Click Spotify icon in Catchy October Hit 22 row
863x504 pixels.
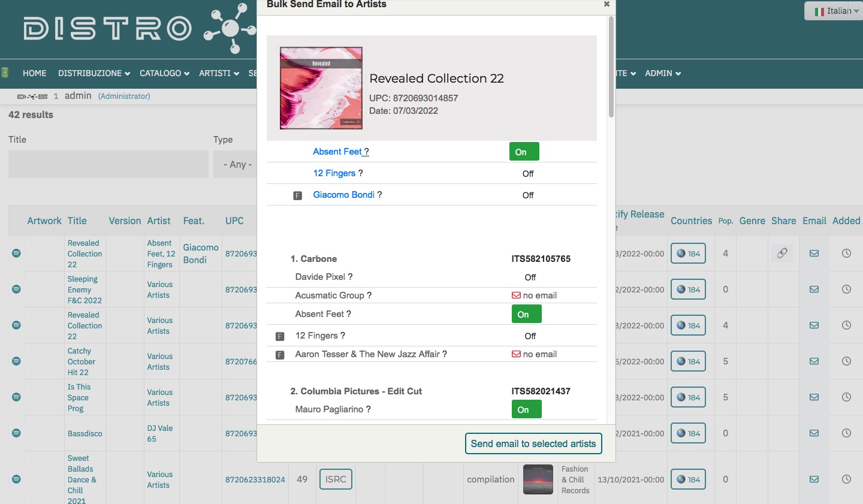[16, 361]
